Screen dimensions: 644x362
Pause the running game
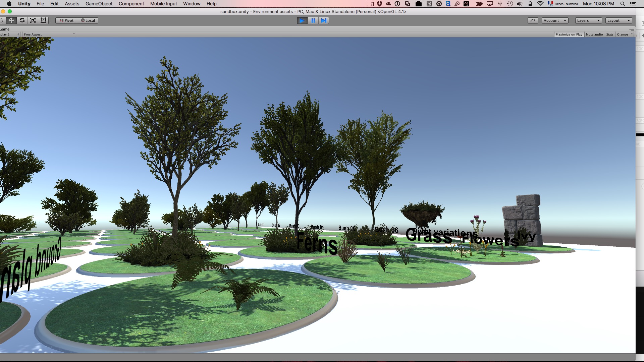(313, 20)
